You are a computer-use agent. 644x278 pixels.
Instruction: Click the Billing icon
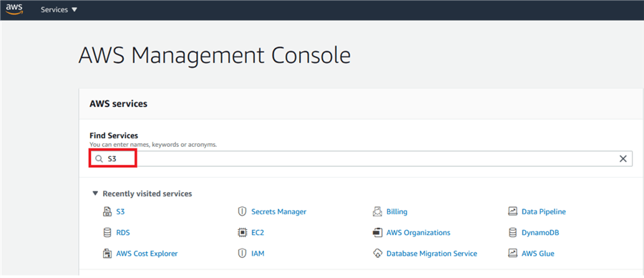pyautogui.click(x=377, y=212)
